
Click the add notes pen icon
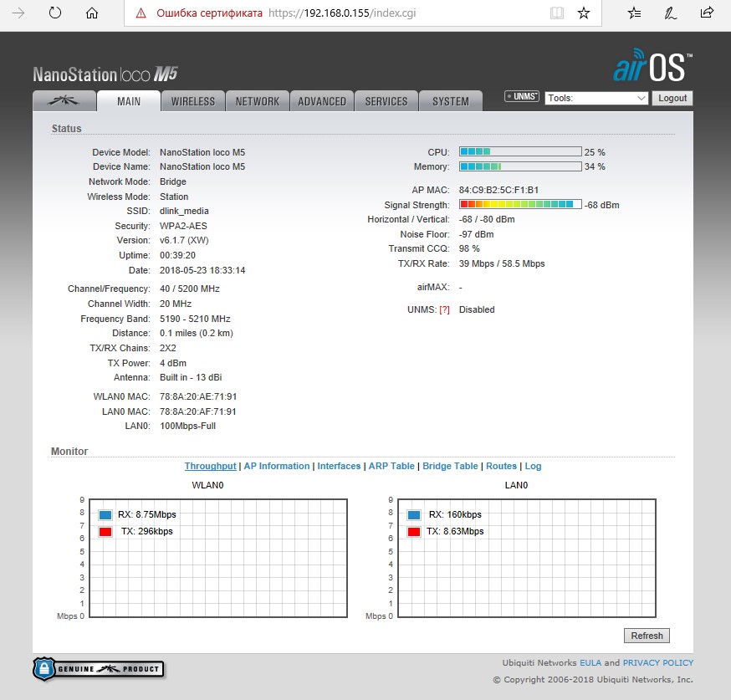click(671, 13)
